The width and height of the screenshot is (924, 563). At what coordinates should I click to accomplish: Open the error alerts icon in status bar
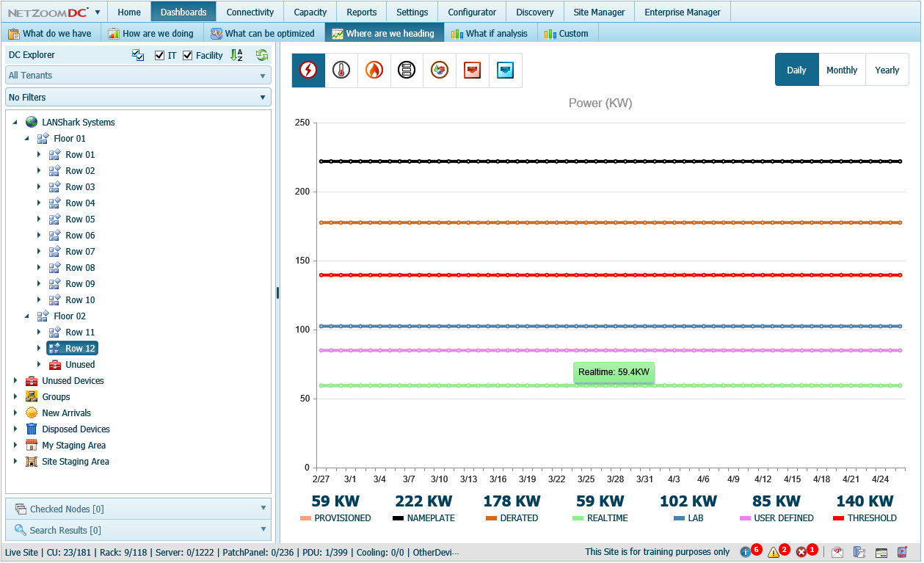pos(801,552)
